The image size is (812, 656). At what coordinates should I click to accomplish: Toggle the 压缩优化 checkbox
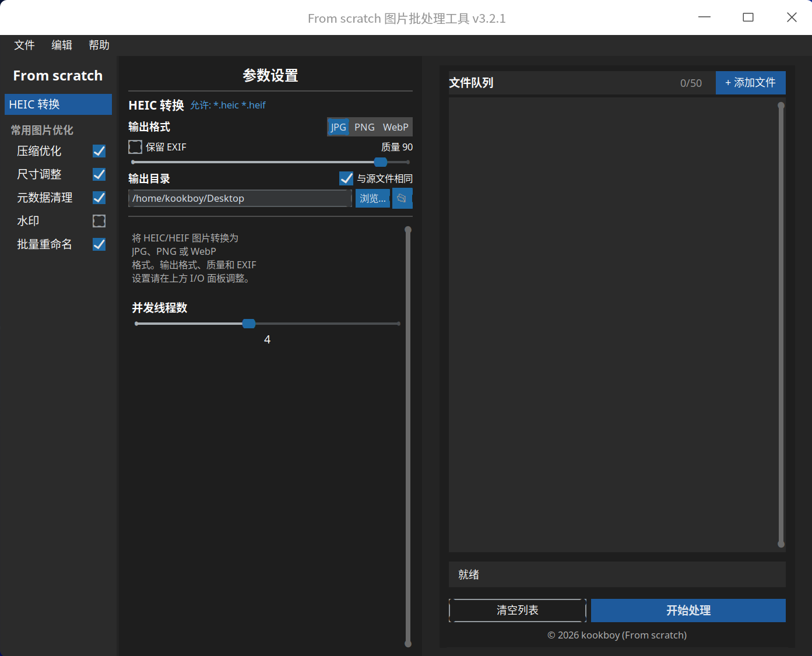pos(99,151)
